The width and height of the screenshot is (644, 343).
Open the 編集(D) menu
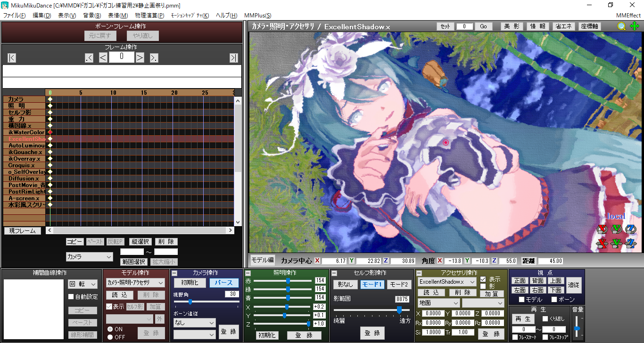41,16
